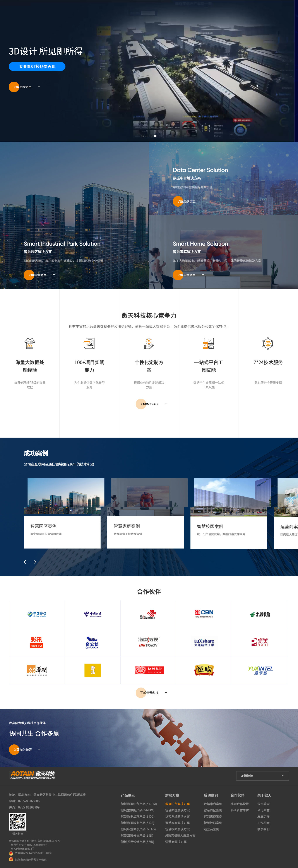Go to previous case with left arrow
The width and height of the screenshot is (298, 868).
(x=25, y=562)
